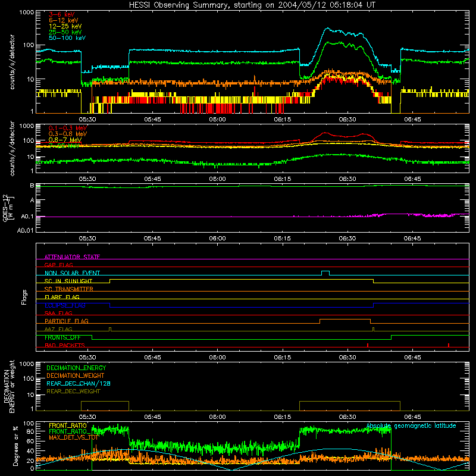
Task: Click the 06:45 tick under the decimation plot
Action: (x=412, y=417)
